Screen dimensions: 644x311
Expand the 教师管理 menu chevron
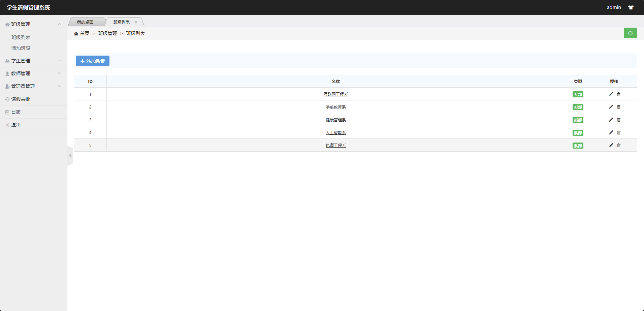[x=60, y=73]
